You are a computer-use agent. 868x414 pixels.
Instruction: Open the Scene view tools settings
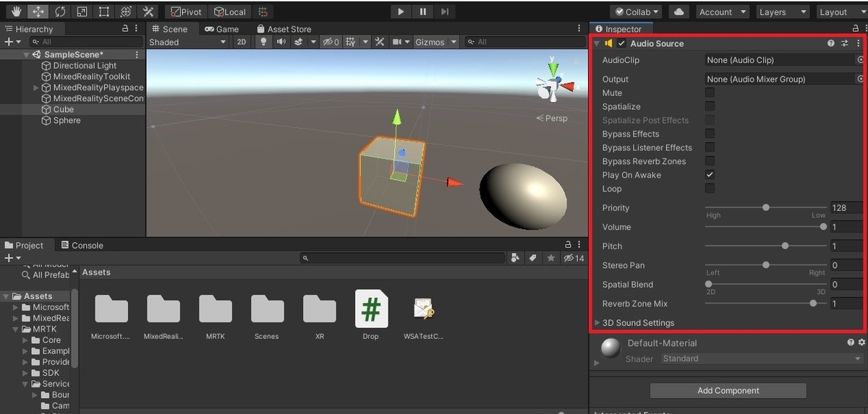click(x=380, y=42)
